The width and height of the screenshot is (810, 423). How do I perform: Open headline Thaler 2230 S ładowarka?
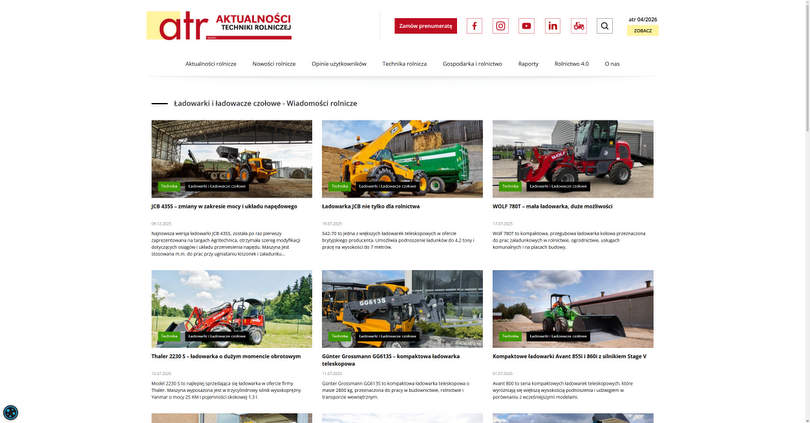pos(226,356)
